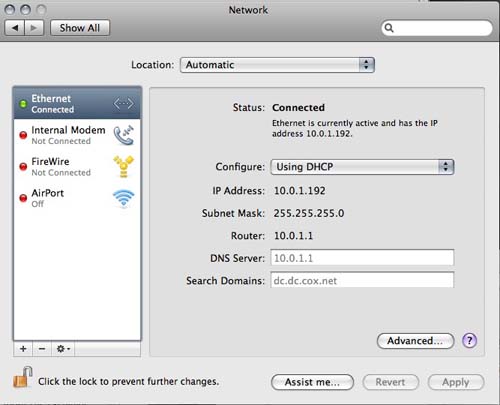This screenshot has width=500, height=405.
Task: Open the Location dropdown
Action: tap(277, 65)
